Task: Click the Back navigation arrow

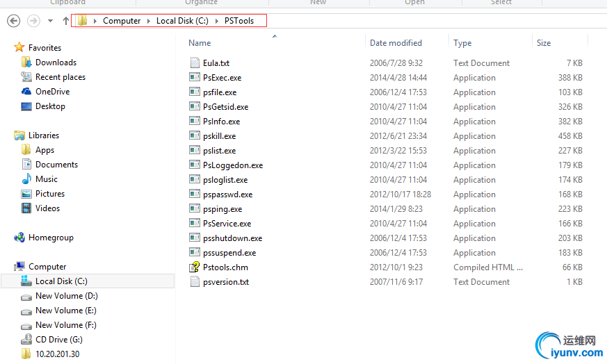Action: [x=13, y=21]
